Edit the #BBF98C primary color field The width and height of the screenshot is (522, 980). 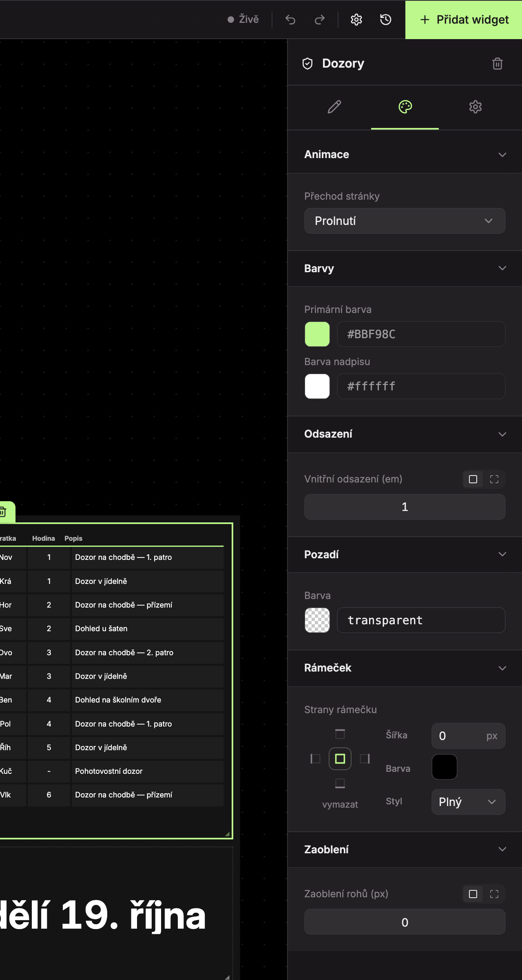tap(421, 334)
